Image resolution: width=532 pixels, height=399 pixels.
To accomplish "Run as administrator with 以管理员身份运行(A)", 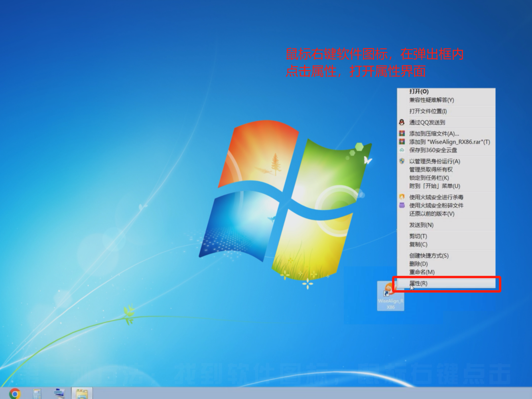I will 435,161.
